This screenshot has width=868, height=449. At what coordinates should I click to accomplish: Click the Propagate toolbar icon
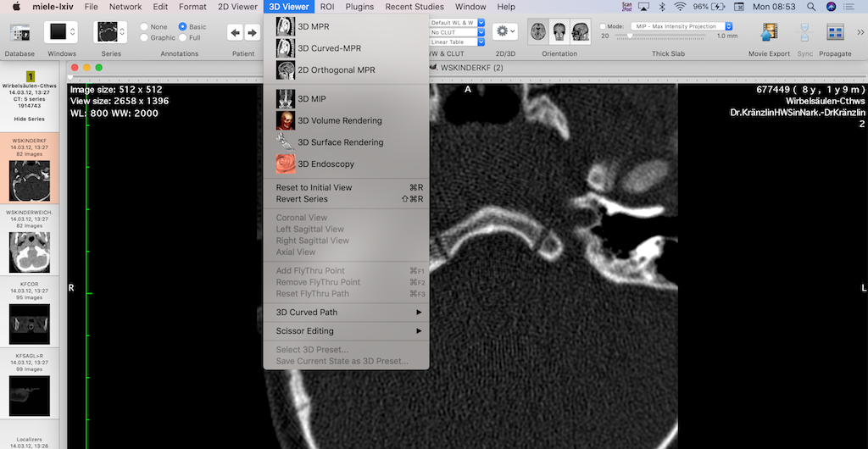837,33
